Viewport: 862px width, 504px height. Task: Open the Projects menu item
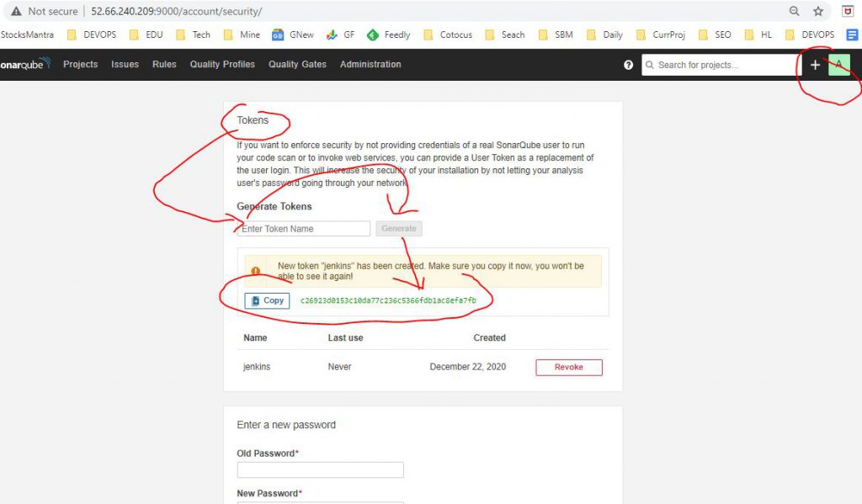(x=80, y=65)
